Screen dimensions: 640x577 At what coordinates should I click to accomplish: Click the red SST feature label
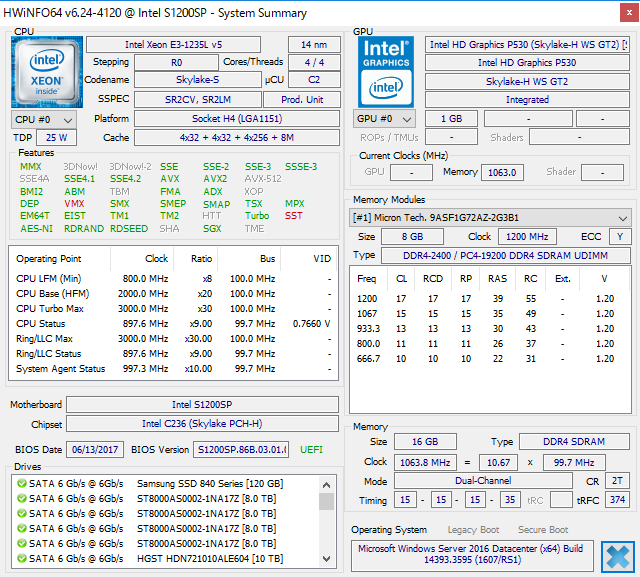294,216
